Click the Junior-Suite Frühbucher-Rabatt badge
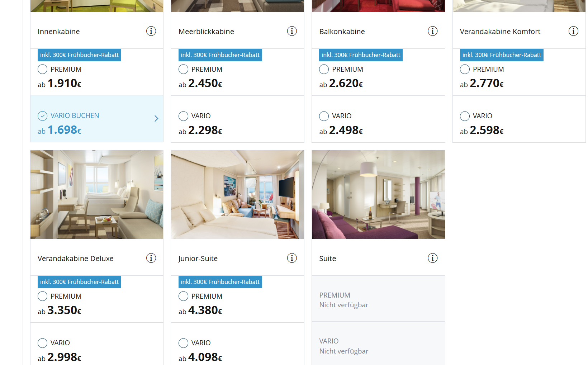The image size is (588, 365). (220, 282)
